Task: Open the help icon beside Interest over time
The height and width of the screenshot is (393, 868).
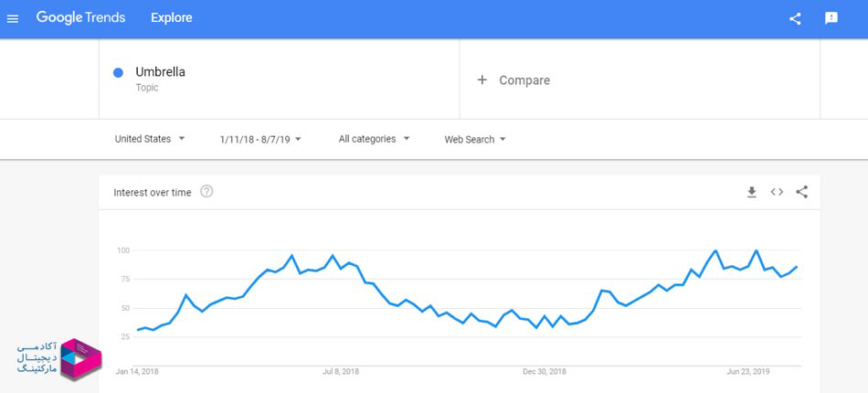Action: [206, 192]
